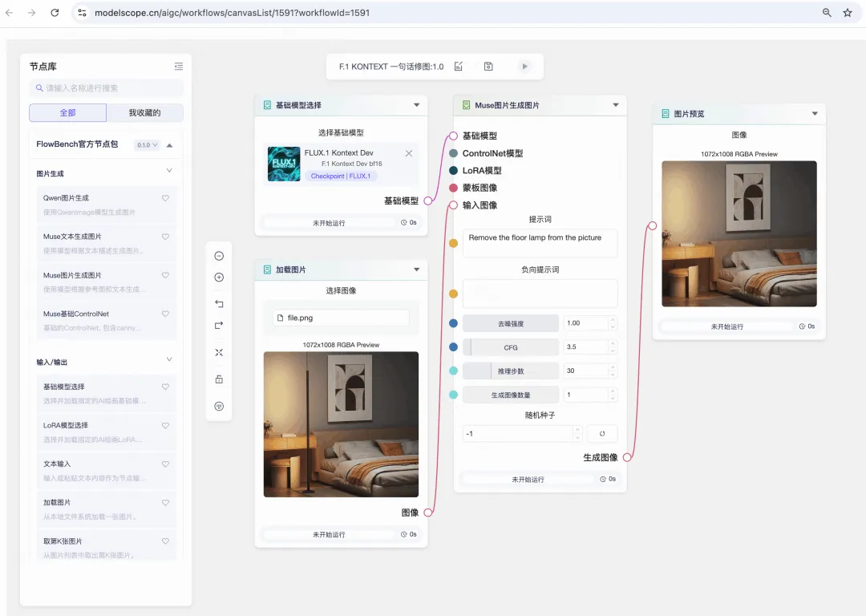Rename workflow with the edit title icon
The image size is (866, 616).
(x=459, y=67)
